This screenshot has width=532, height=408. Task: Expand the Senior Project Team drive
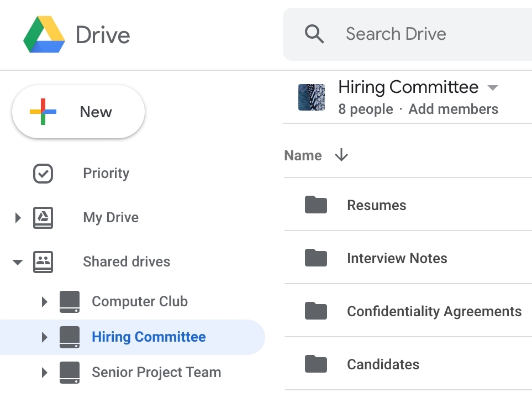pyautogui.click(x=45, y=372)
